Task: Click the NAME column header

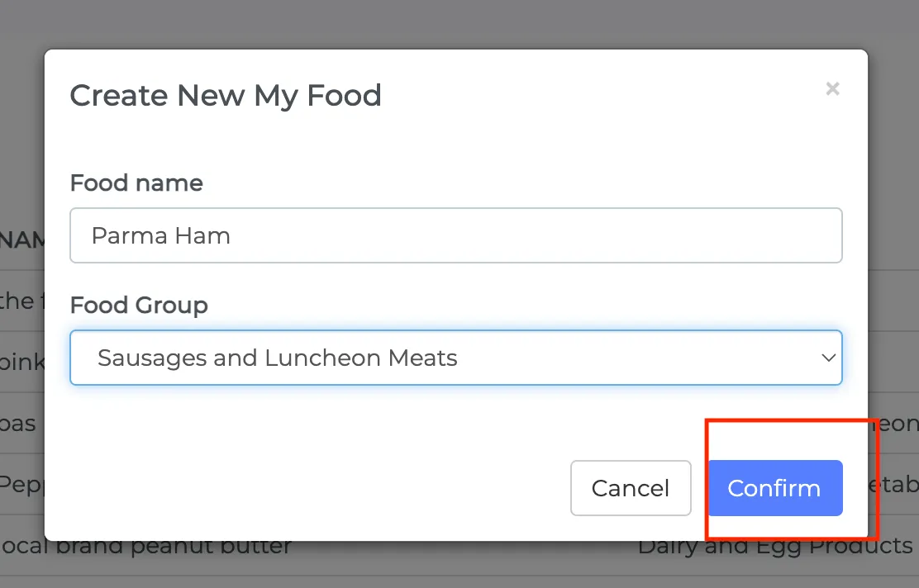Action: click(21, 239)
